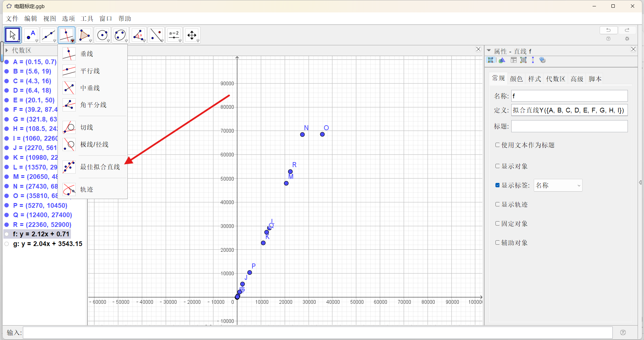Select the Move Graphics View tool
This screenshot has height=340, width=644.
click(x=192, y=35)
